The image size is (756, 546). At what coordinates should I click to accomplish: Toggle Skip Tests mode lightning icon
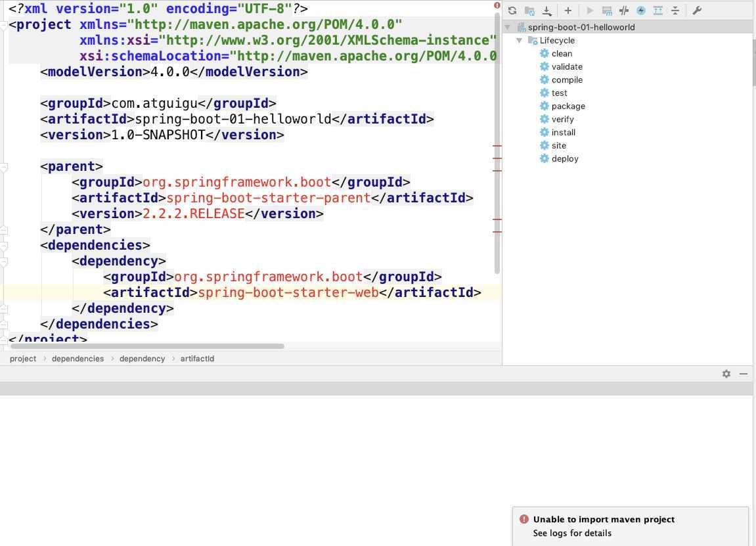(641, 11)
